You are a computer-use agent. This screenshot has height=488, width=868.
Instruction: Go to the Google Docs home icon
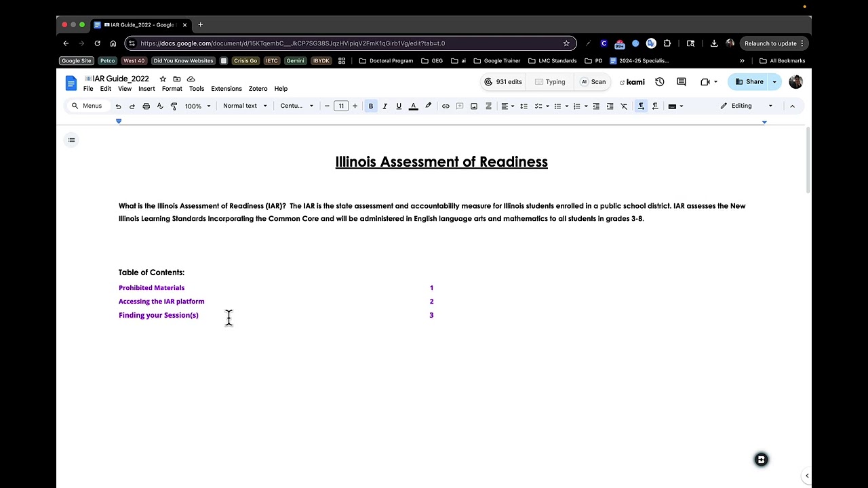pos(71,83)
